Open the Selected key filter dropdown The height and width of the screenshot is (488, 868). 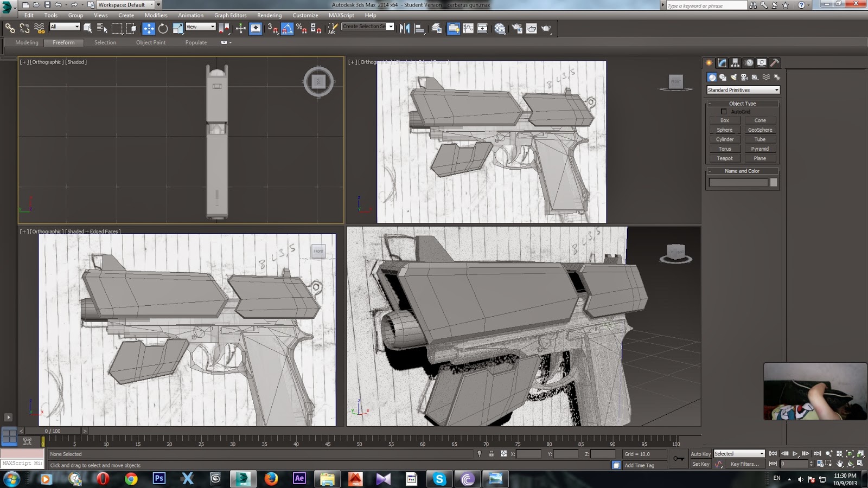(x=739, y=453)
